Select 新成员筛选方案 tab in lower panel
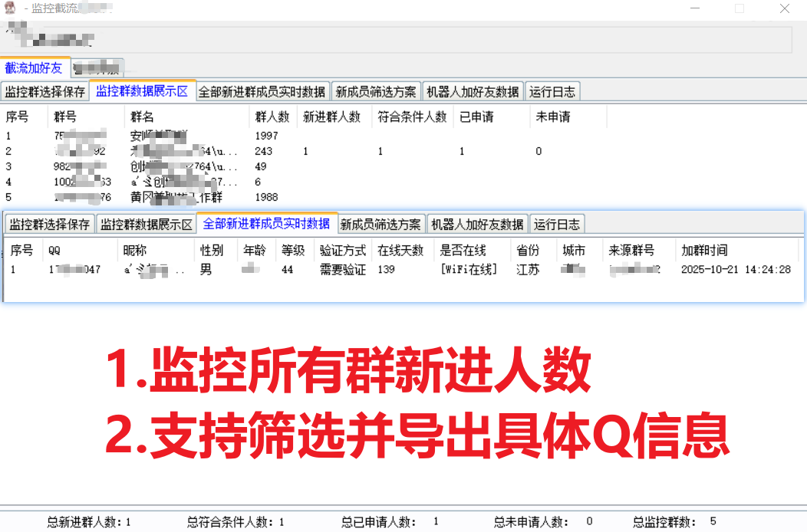The width and height of the screenshot is (807, 532). point(380,225)
